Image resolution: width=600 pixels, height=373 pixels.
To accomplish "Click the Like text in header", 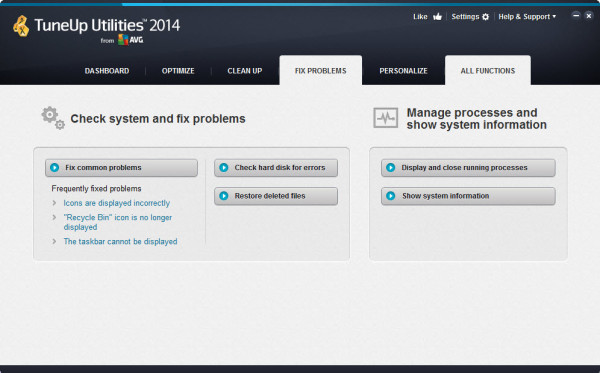I will coord(420,17).
